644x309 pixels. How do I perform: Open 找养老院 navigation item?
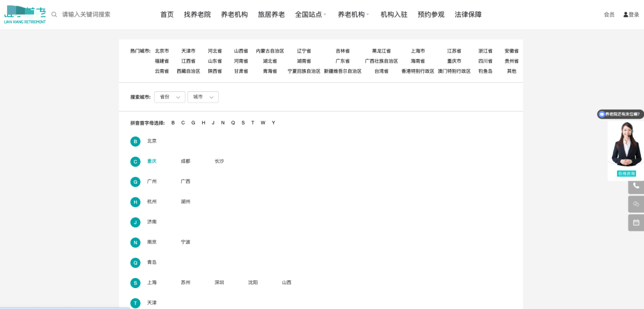(197, 14)
